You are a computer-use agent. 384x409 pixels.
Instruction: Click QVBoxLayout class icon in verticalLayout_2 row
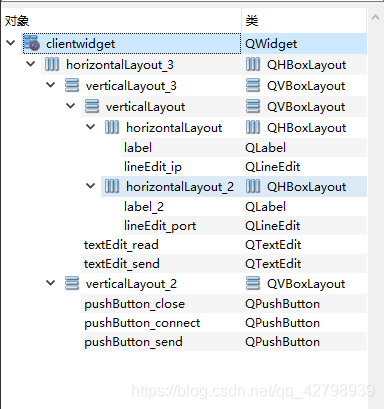coord(253,283)
